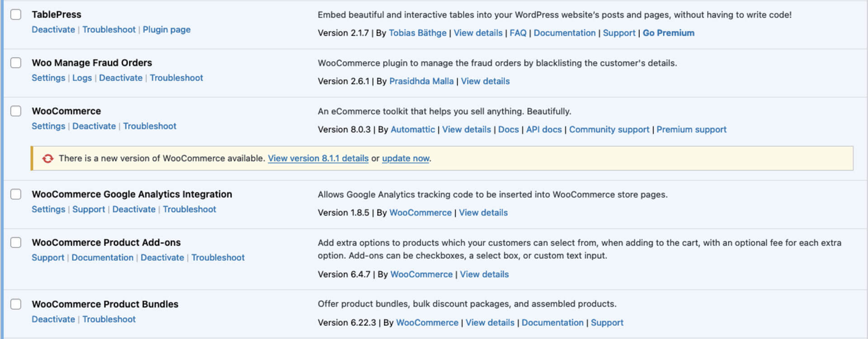Image resolution: width=868 pixels, height=339 pixels.
Task: Click the 'Version 6.22.3' text
Action: [347, 323]
